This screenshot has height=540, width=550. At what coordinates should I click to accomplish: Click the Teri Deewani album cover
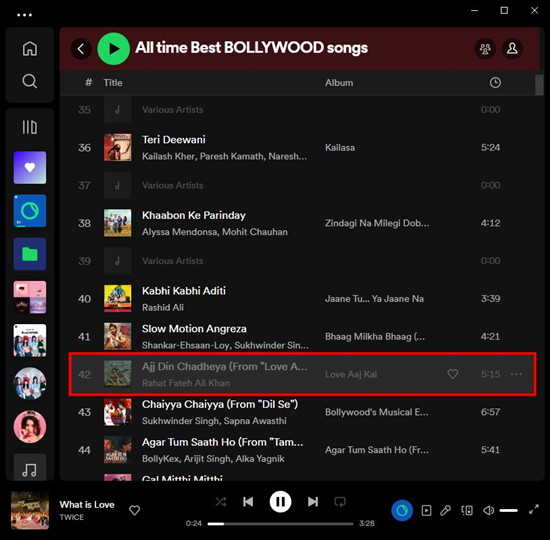[x=118, y=147]
